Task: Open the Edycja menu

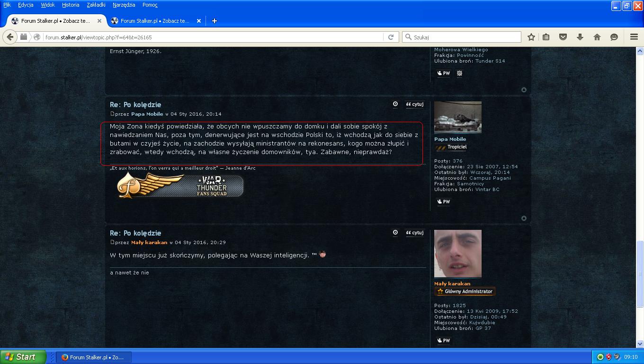Action: 26,5
